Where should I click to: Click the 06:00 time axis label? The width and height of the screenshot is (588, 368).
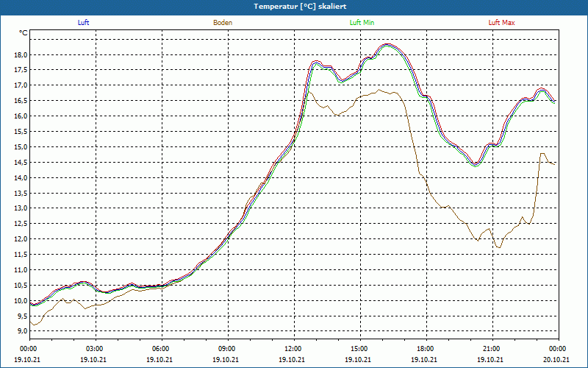(x=162, y=349)
